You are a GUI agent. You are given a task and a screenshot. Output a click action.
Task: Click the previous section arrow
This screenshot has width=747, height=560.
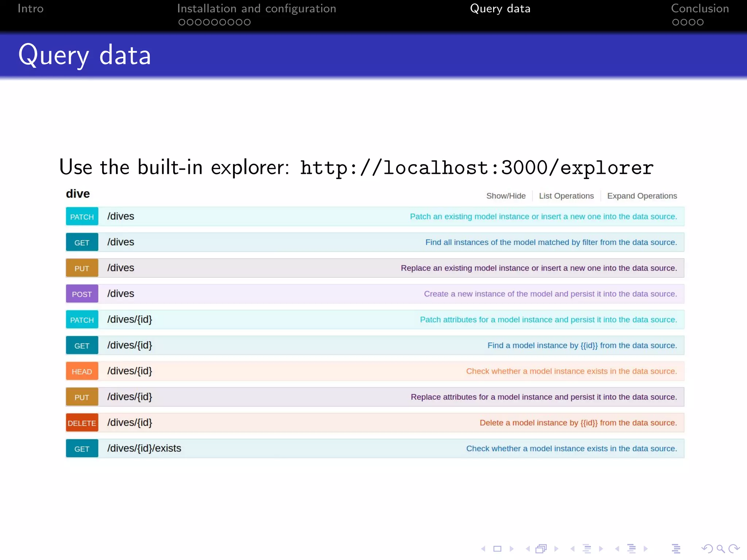pos(617,549)
